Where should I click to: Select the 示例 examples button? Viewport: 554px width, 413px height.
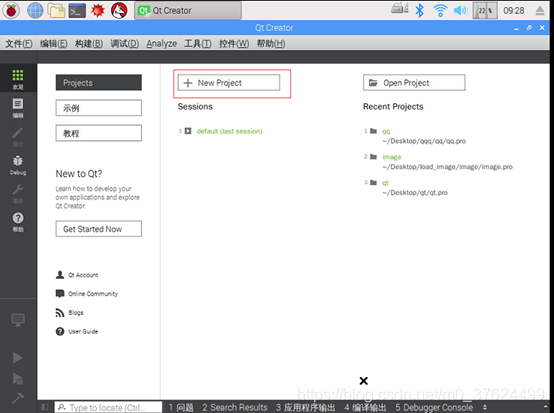[x=99, y=108]
